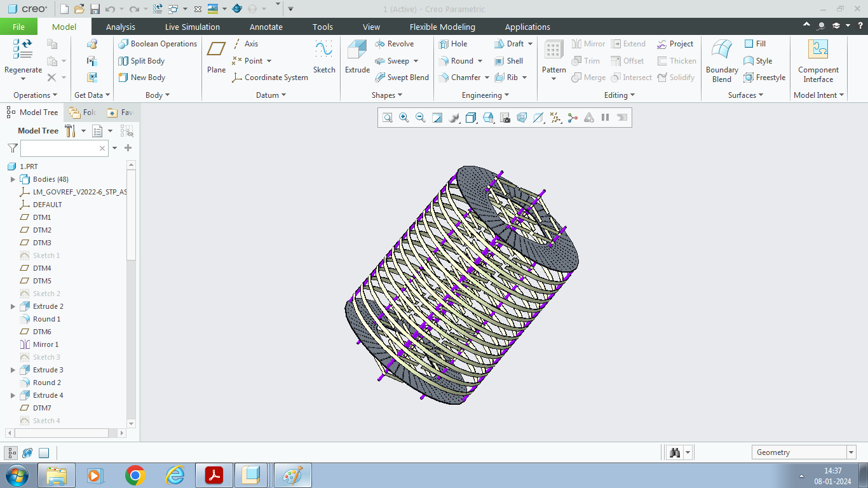Screen dimensions: 868x488
Task: Select the Revolve tool
Action: point(395,44)
